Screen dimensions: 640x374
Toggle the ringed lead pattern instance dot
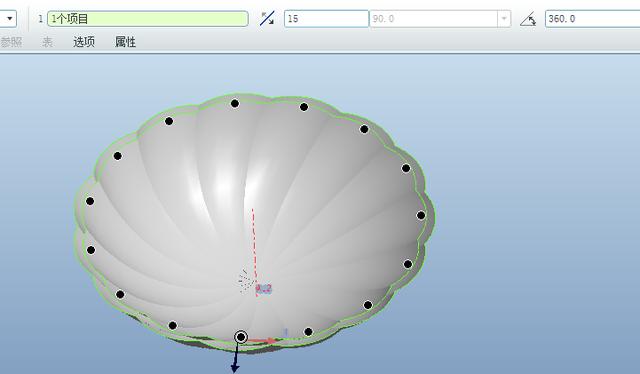(241, 337)
